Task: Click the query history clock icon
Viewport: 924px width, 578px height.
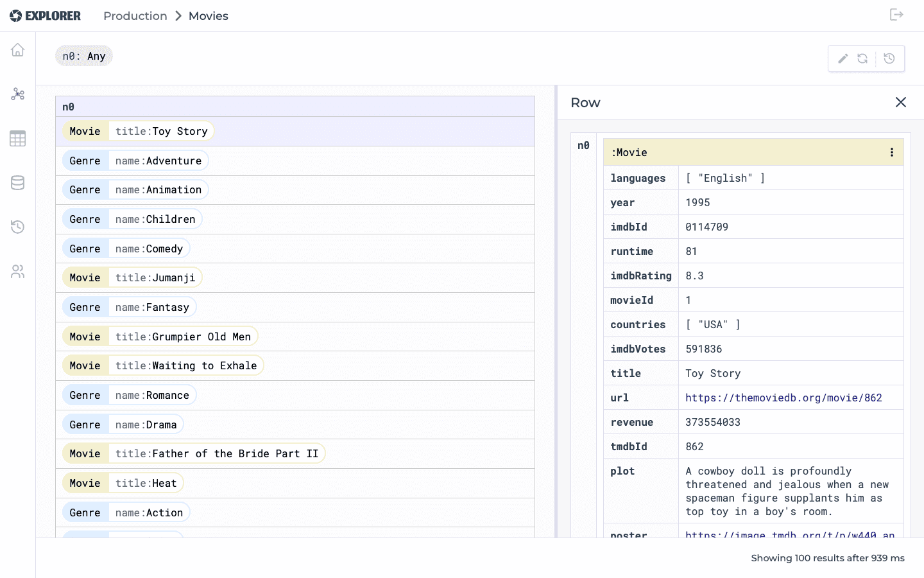Action: tap(889, 58)
